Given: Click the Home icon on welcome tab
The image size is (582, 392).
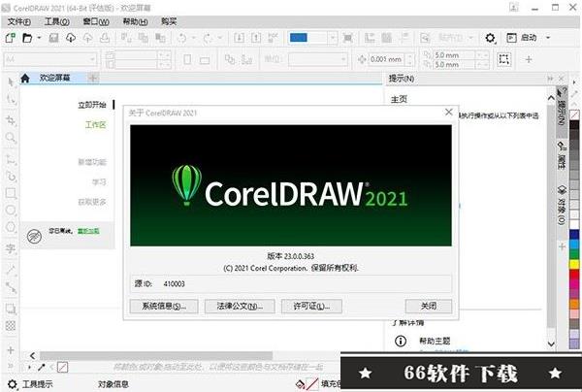Looking at the screenshot, I should [25, 78].
